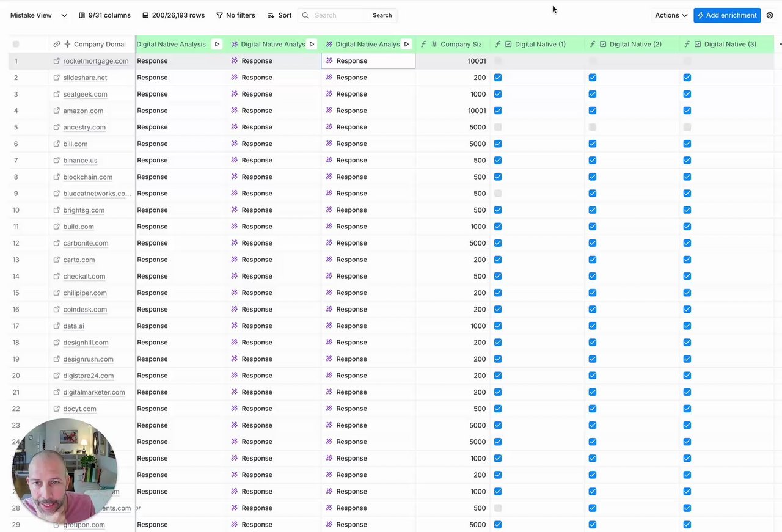Toggle Digital Native (1) checkbox for bluecatnetworks row
782x532 pixels.
[x=498, y=193]
